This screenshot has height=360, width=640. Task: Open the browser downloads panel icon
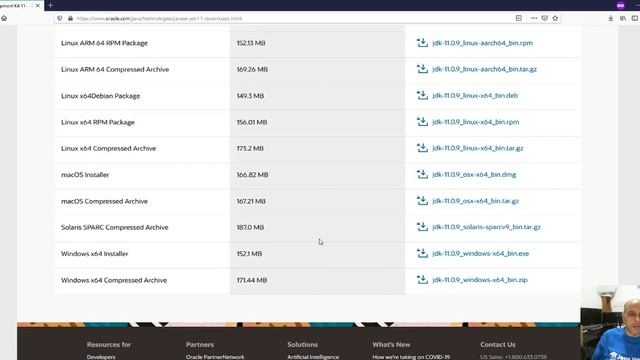(x=611, y=18)
